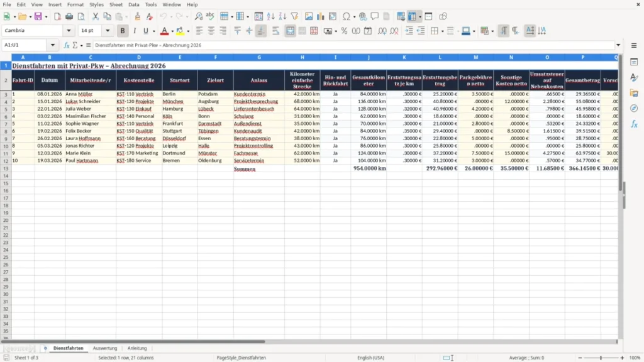Image resolution: width=644 pixels, height=362 pixels.
Task: Switch to the Anleitung sheet tab
Action: [136, 348]
